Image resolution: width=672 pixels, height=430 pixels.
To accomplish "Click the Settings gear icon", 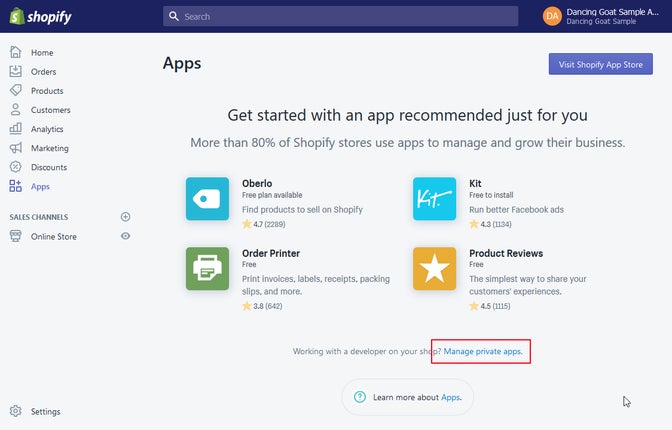I will point(15,411).
